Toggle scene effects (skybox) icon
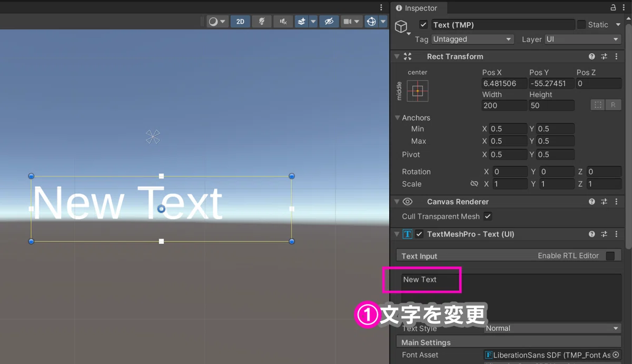 [x=302, y=22]
